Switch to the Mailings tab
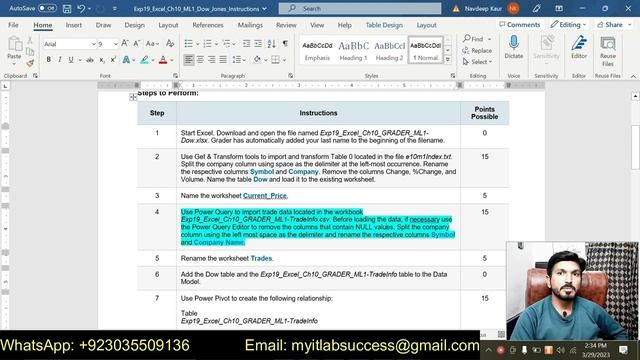The image size is (640, 360). (x=250, y=25)
